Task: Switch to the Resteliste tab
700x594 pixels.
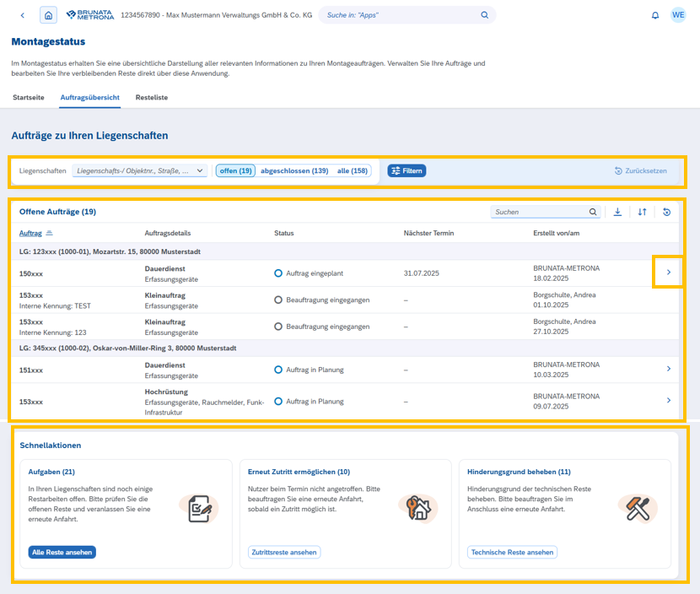Action: click(152, 98)
